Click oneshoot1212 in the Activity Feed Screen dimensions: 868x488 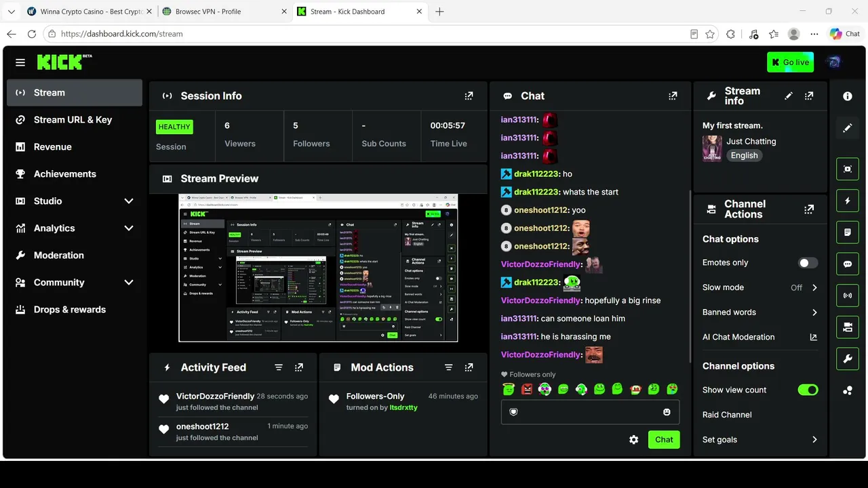tap(202, 426)
